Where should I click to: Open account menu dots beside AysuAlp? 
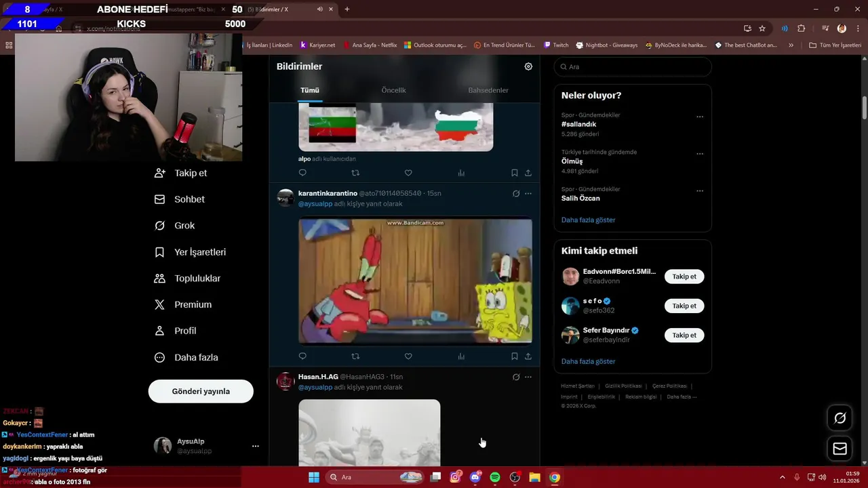point(256,446)
